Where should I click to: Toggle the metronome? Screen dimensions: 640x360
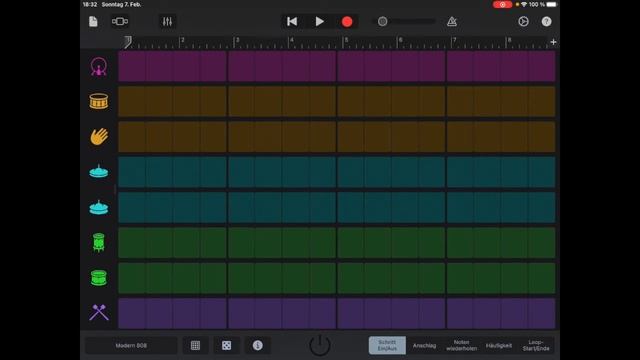pos(452,21)
